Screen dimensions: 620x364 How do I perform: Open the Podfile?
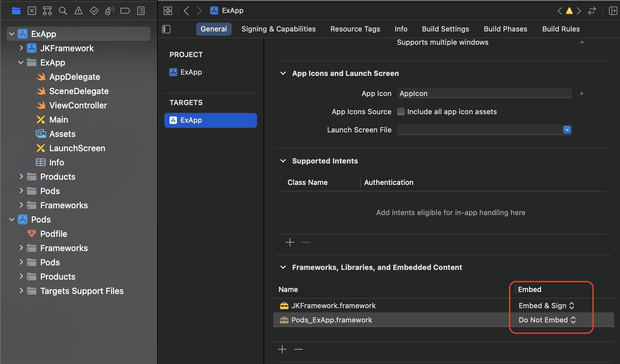pos(54,234)
